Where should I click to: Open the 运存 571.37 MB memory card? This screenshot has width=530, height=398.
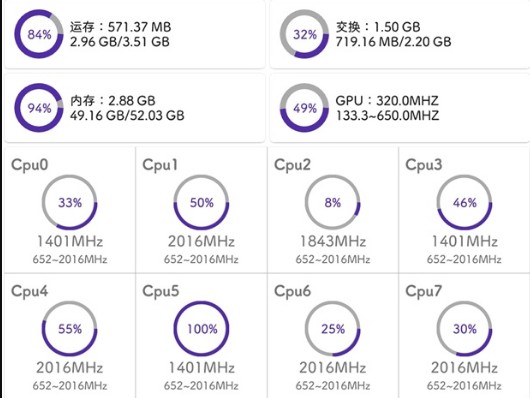click(x=135, y=34)
